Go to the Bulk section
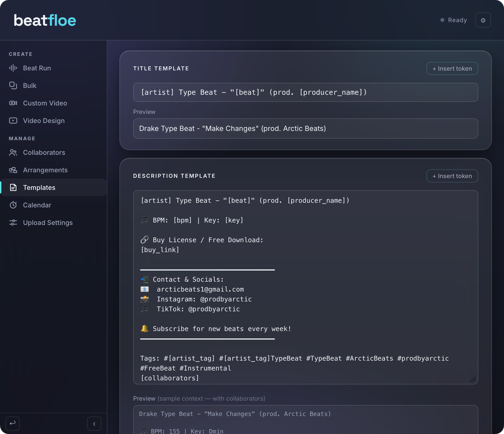Image resolution: width=504 pixels, height=434 pixels. pyautogui.click(x=54, y=86)
